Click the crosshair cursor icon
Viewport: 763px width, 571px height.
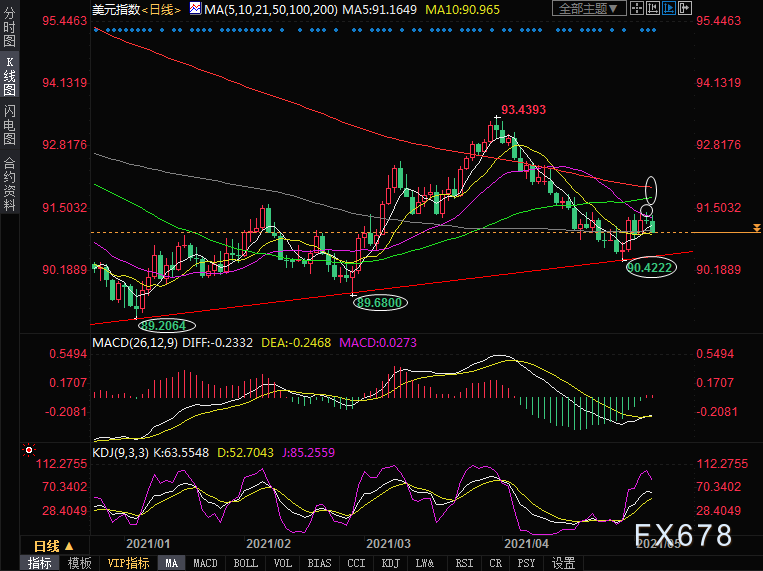point(636,8)
